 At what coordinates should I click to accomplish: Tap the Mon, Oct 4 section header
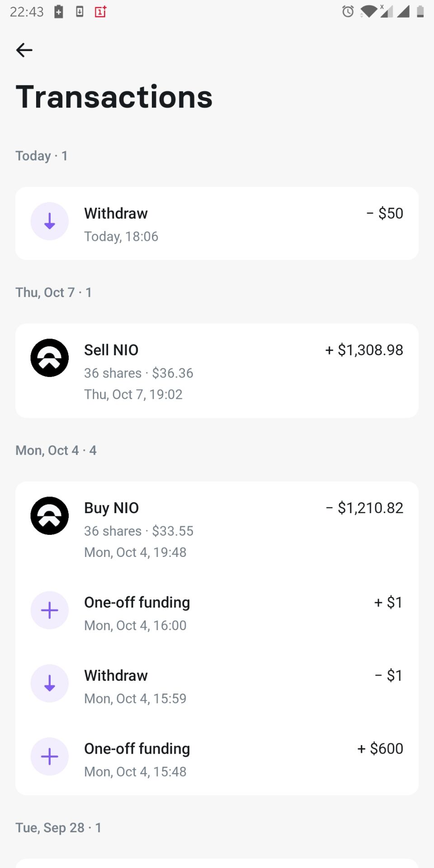pos(56,450)
